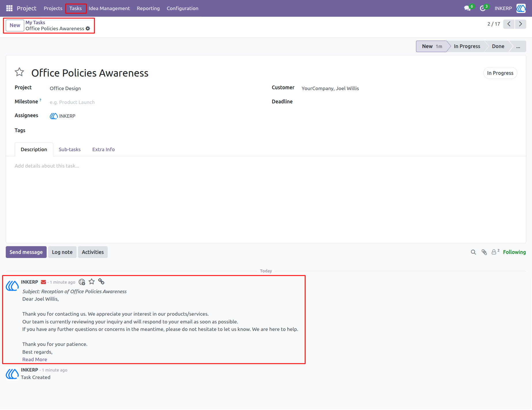Click INKERP avatar on the Task Created message

click(x=12, y=374)
